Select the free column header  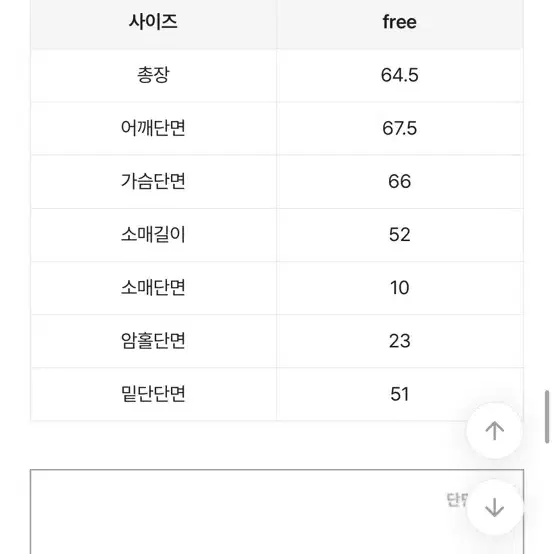400,22
